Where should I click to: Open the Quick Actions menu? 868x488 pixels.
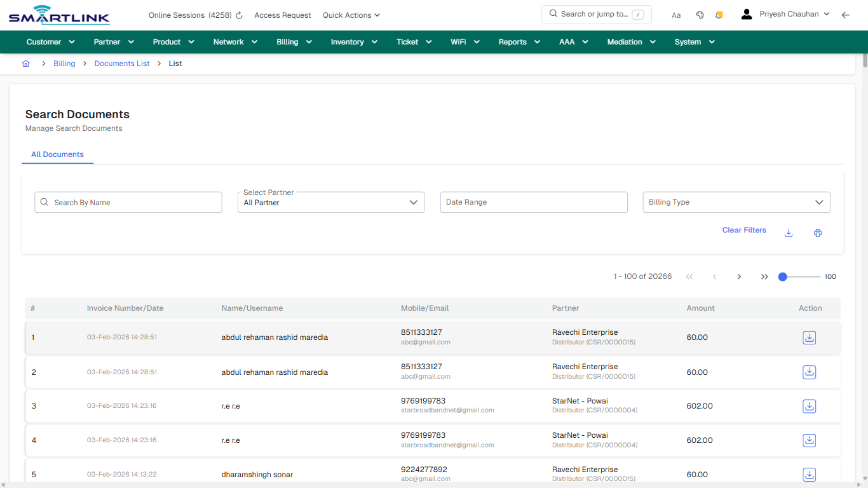[x=350, y=15]
